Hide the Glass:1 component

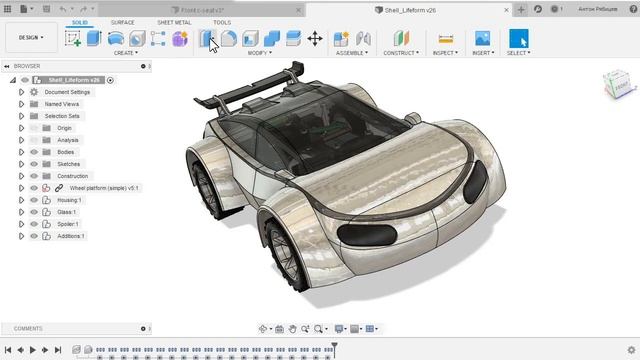click(x=34, y=212)
